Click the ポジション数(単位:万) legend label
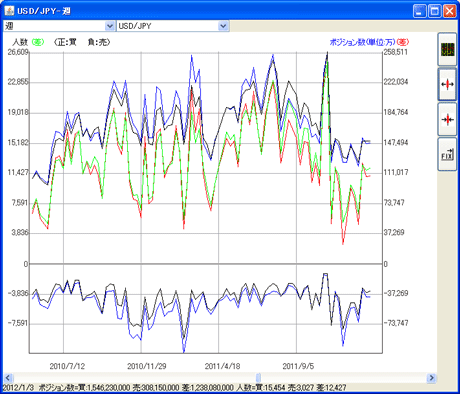 363,42
